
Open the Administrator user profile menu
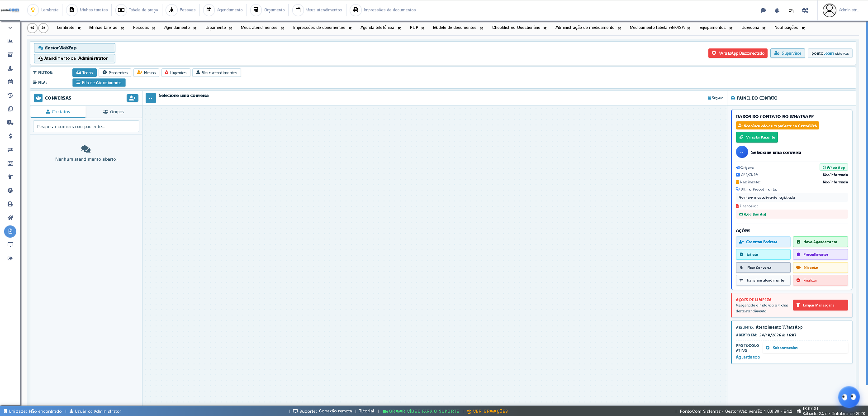click(842, 10)
